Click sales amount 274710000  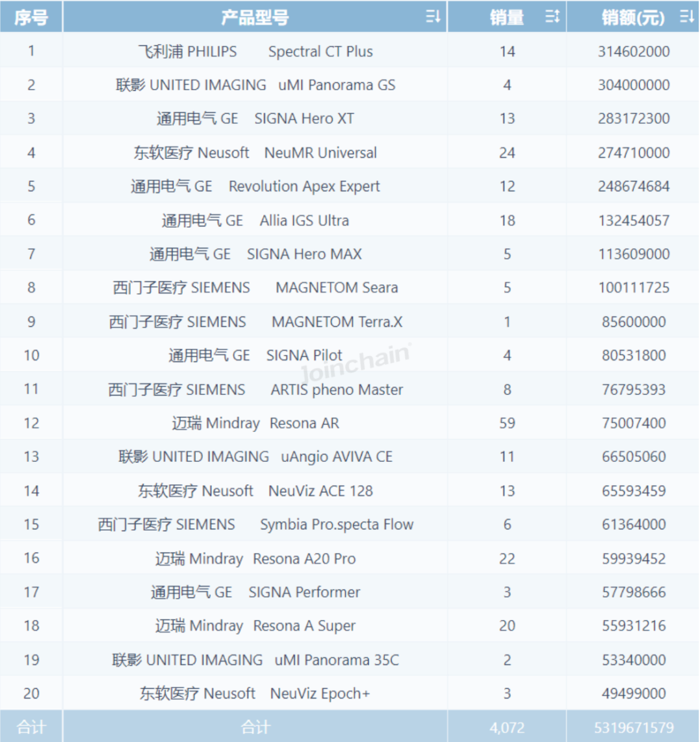click(x=634, y=152)
